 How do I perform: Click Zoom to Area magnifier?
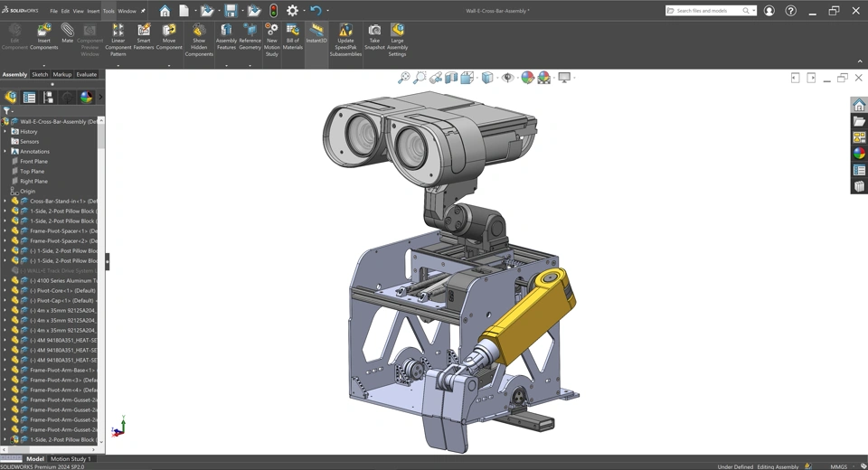point(420,78)
